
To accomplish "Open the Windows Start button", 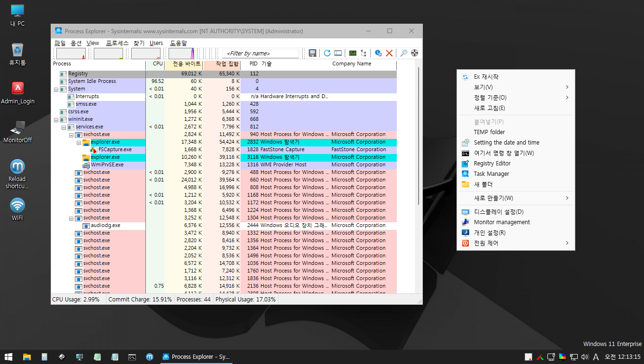I will (x=8, y=357).
